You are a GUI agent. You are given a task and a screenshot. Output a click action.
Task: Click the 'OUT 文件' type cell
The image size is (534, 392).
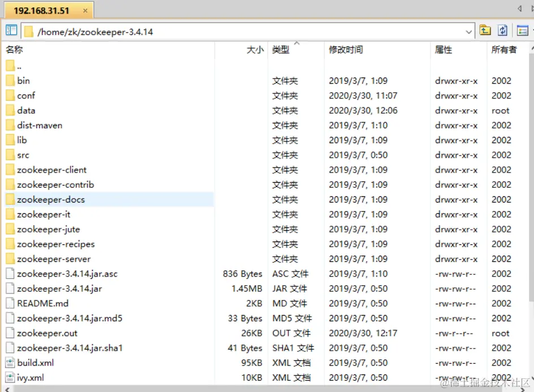click(291, 333)
